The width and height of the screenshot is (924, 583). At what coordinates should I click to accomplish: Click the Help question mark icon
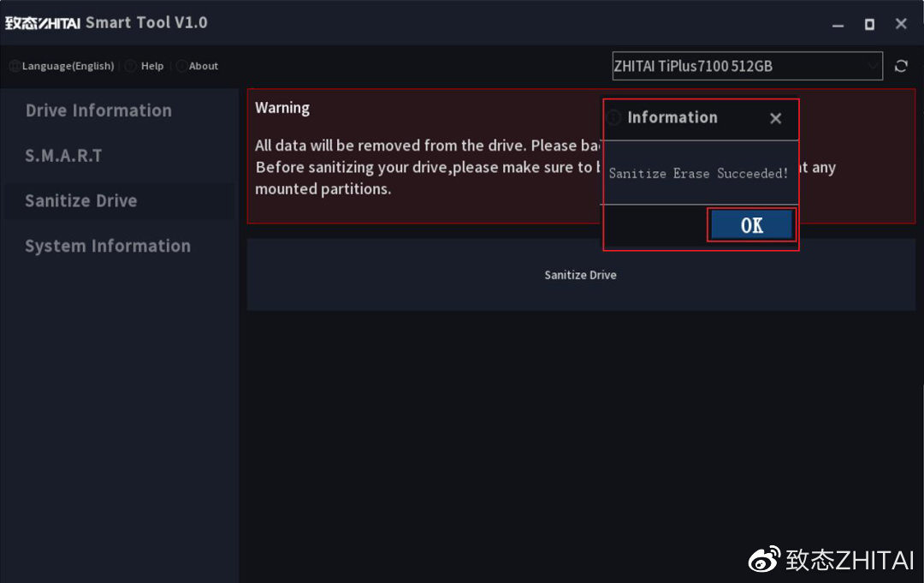coord(130,66)
